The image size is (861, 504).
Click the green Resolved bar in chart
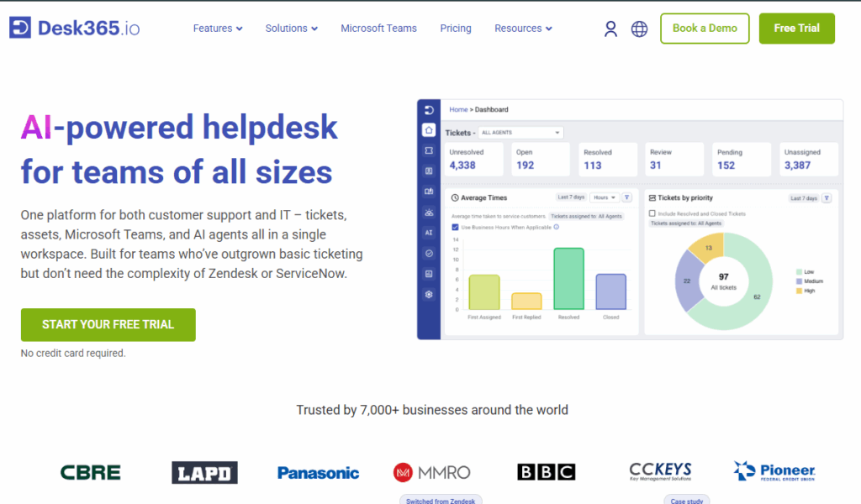(569, 279)
